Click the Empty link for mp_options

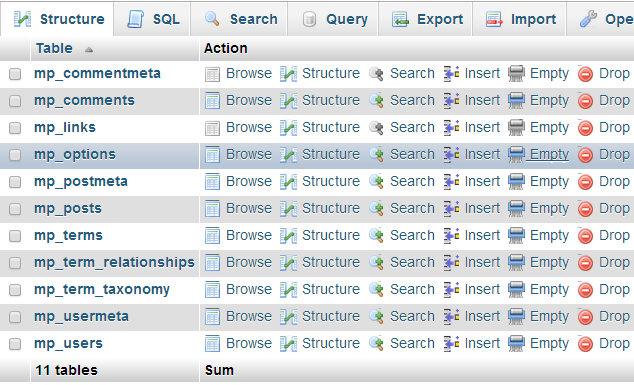(549, 154)
